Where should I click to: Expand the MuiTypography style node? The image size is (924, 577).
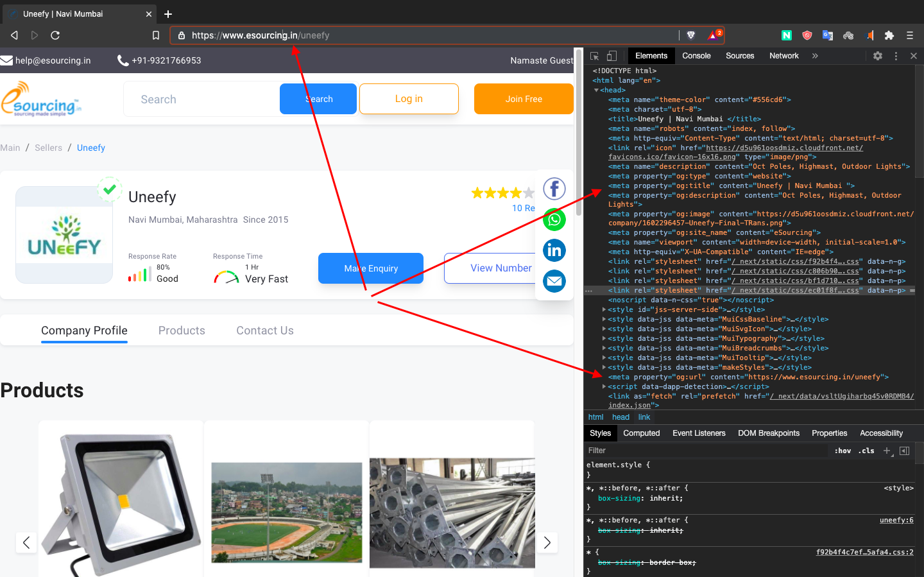pyautogui.click(x=604, y=339)
